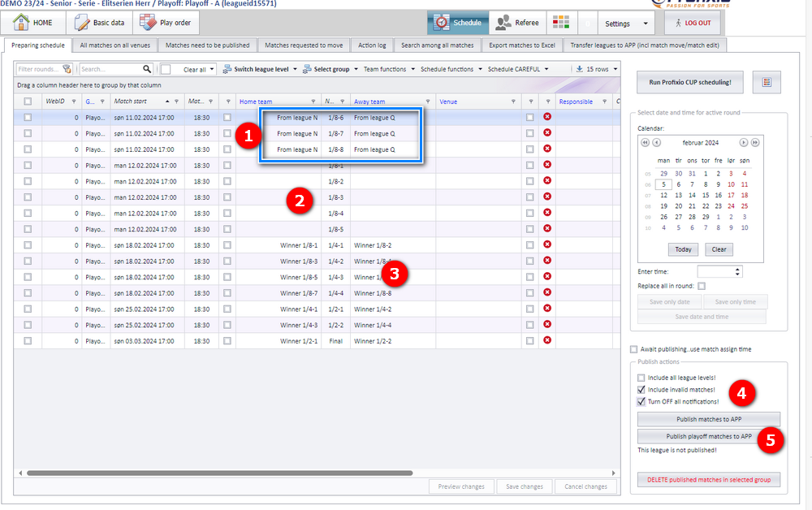Open the Schedule CAREFUL menu
The height and width of the screenshot is (510, 812).
coord(518,69)
